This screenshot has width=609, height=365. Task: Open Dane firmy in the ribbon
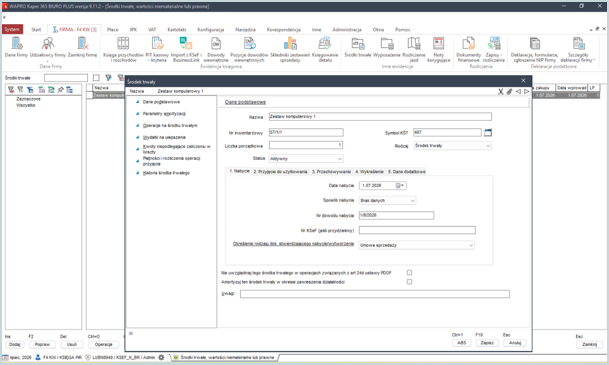click(16, 47)
